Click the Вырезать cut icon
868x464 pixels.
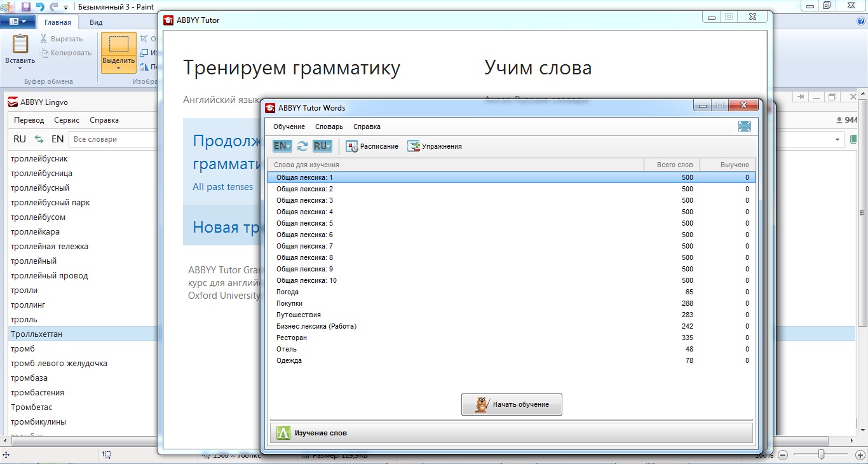click(x=44, y=39)
